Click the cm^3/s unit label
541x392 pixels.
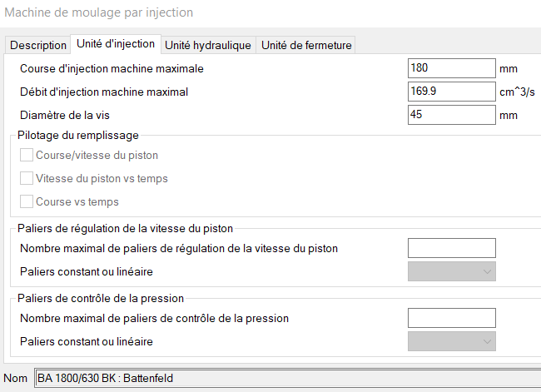pyautogui.click(x=519, y=92)
